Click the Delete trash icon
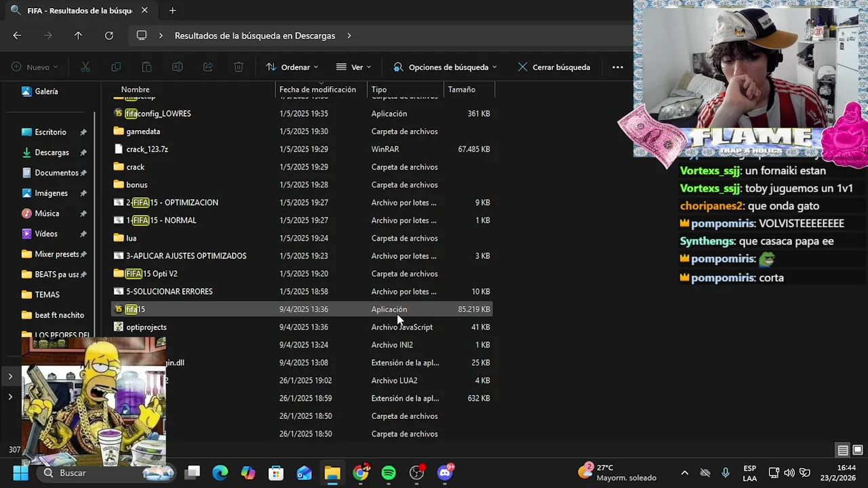The height and width of the screenshot is (488, 868). pos(239,67)
